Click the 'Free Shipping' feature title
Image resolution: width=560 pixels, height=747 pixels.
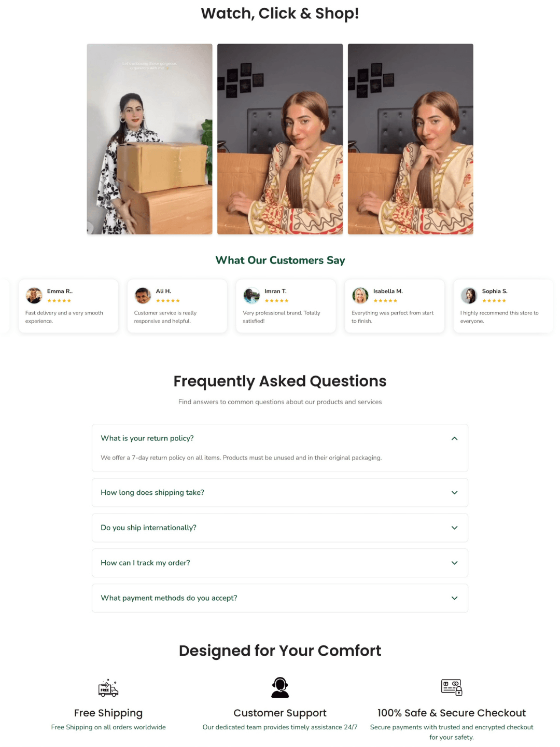(x=108, y=713)
